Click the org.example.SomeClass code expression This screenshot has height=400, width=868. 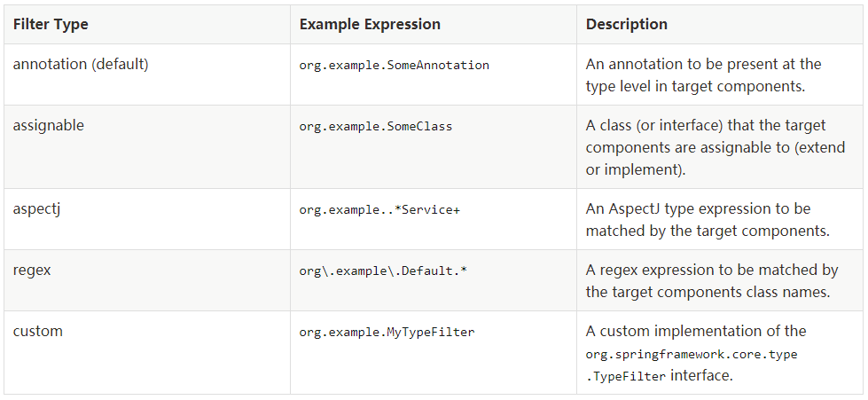coord(376,126)
